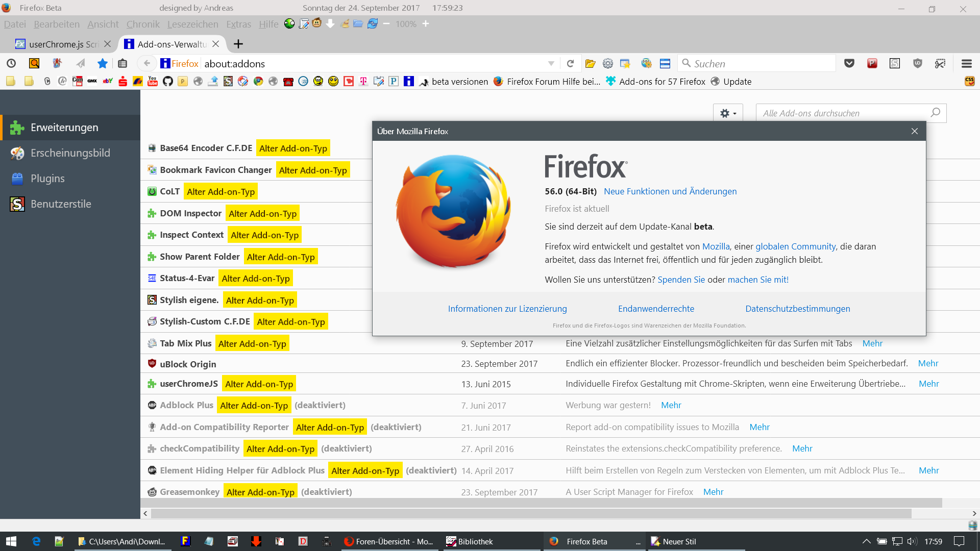This screenshot has width=980, height=551.
Task: Open the history clock icon
Action: pyautogui.click(x=11, y=63)
